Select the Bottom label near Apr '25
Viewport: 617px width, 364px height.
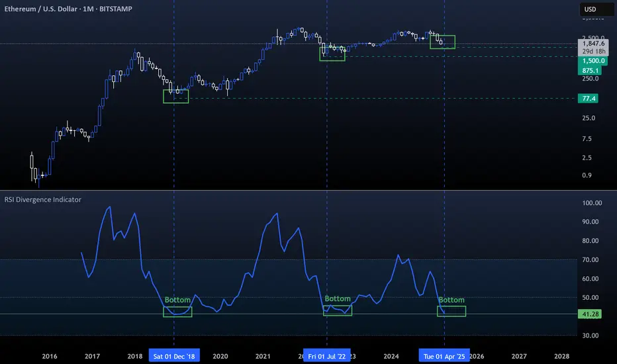tap(451, 300)
